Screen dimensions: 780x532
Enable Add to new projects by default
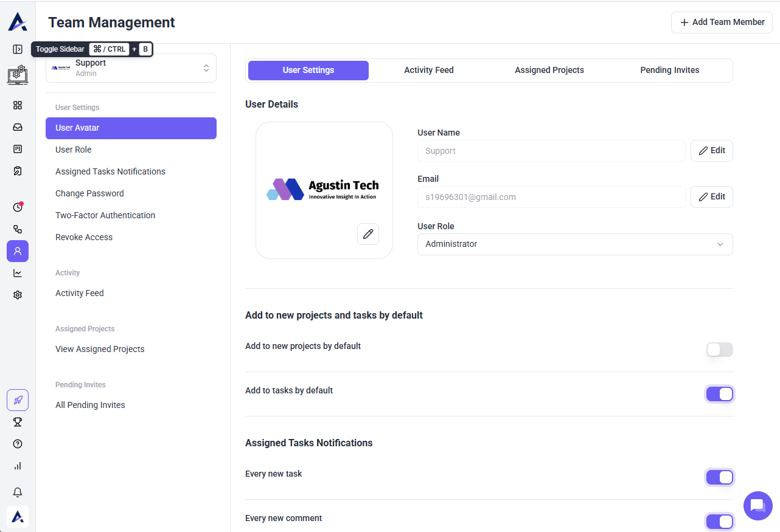click(719, 350)
